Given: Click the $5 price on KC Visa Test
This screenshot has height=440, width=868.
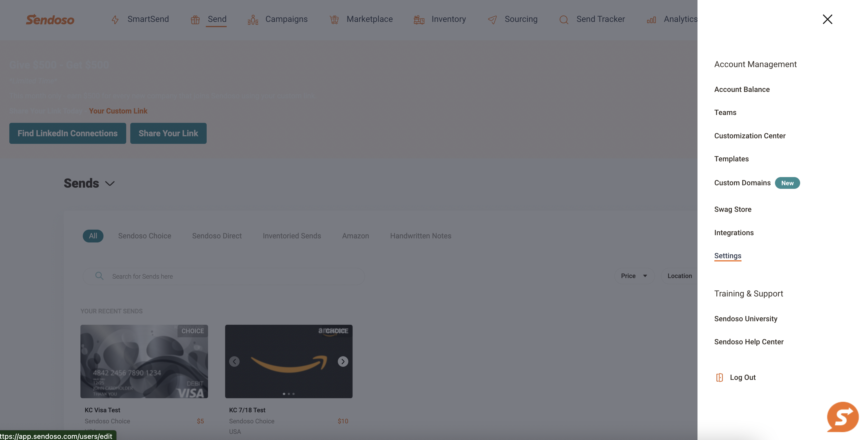Looking at the screenshot, I should tap(200, 421).
